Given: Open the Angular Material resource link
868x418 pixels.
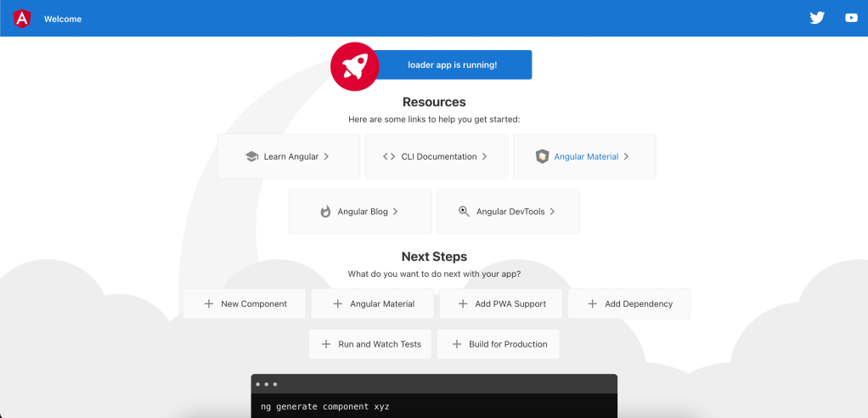Looking at the screenshot, I should point(585,156).
